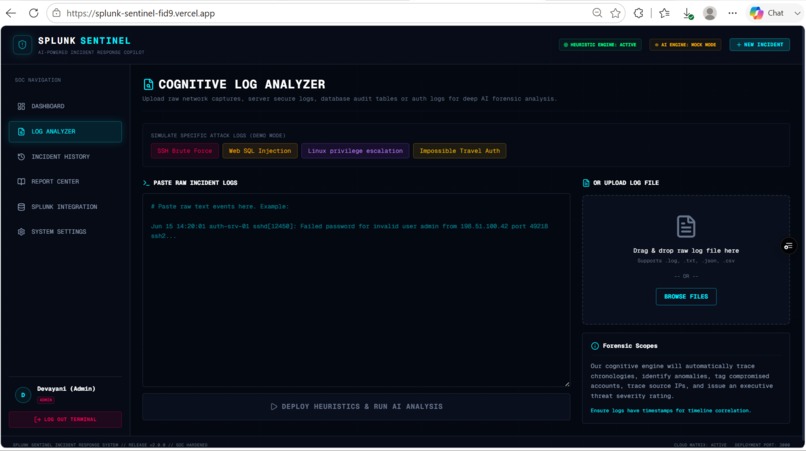Click Browse Files button
Image resolution: width=806 pixels, height=451 pixels.
pos(686,297)
